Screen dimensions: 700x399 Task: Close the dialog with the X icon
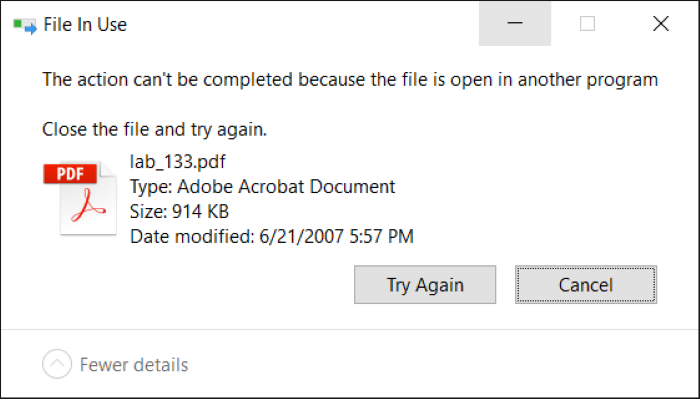[x=661, y=23]
